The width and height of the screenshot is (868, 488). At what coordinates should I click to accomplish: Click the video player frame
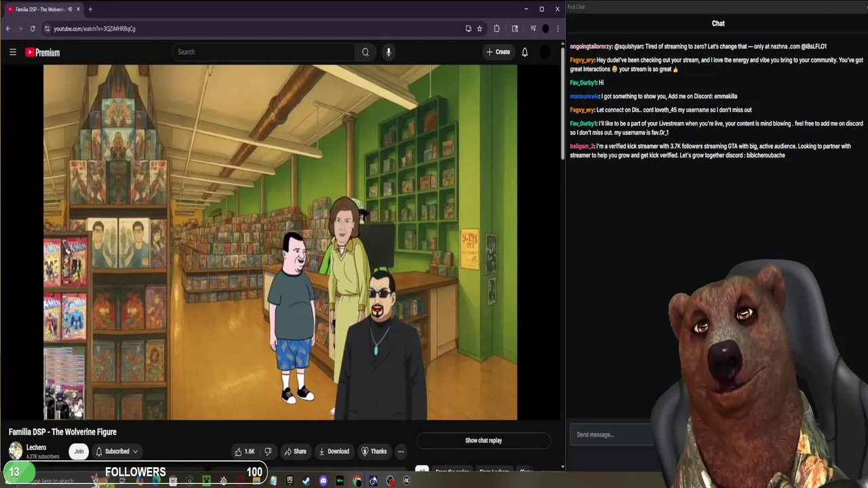(280, 242)
